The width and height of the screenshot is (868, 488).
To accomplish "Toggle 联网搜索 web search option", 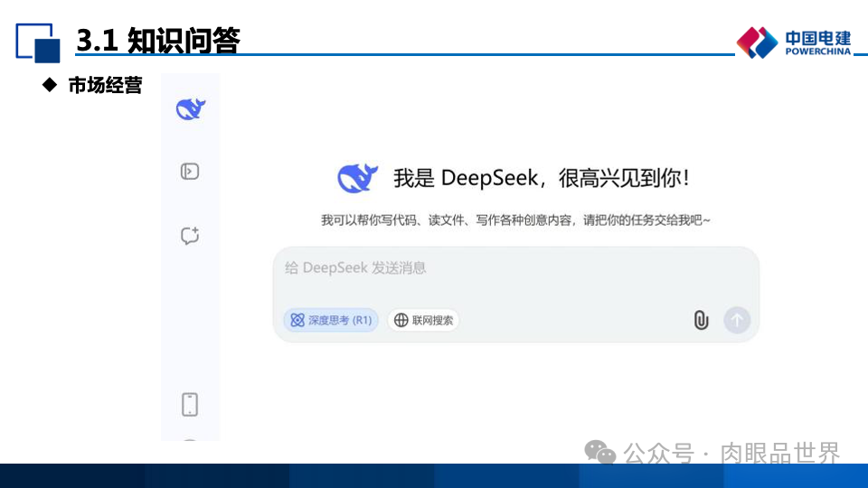I will tap(423, 320).
